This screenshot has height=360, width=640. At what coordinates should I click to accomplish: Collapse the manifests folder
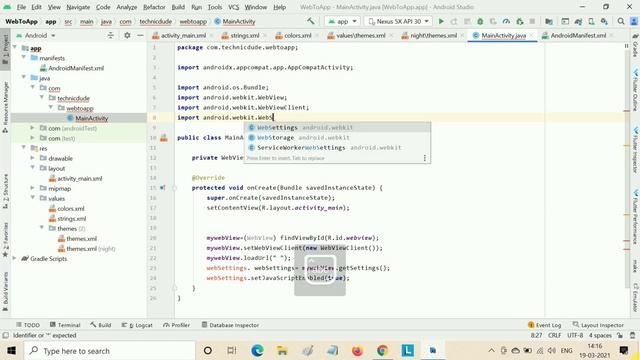(24, 58)
